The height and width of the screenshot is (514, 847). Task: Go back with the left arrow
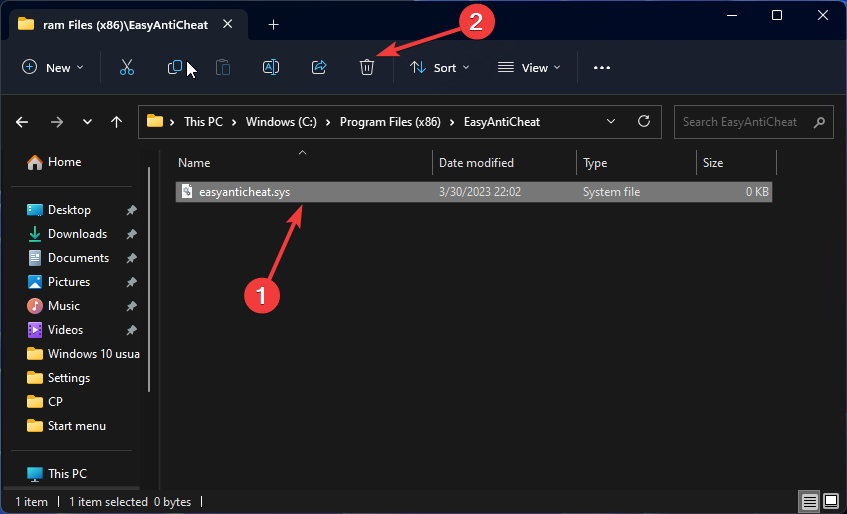click(x=22, y=122)
